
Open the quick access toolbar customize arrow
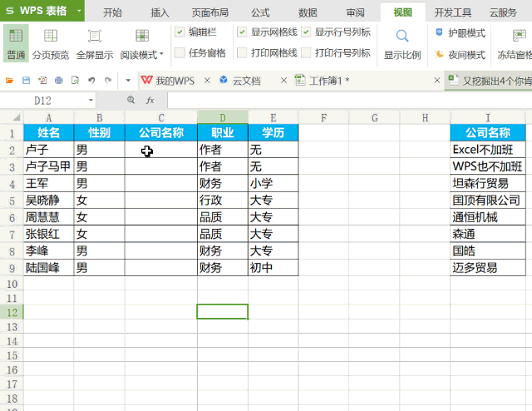(x=128, y=81)
